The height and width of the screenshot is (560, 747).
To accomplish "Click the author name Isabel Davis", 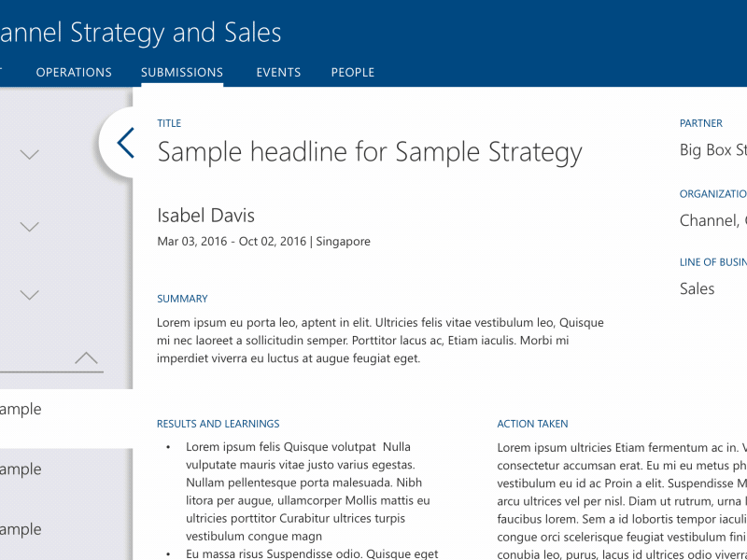I will point(205,216).
